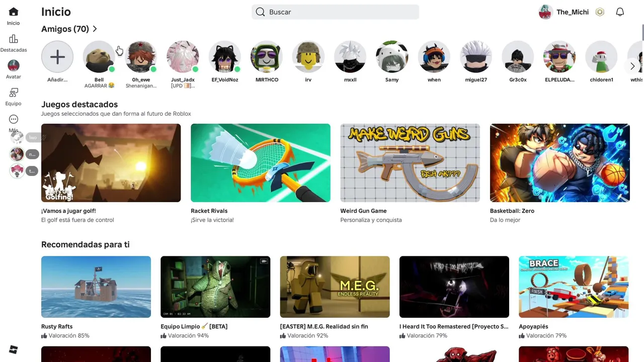Screen dimensions: 644x362
Task: Click the magnifier search icon
Action: pos(260,12)
